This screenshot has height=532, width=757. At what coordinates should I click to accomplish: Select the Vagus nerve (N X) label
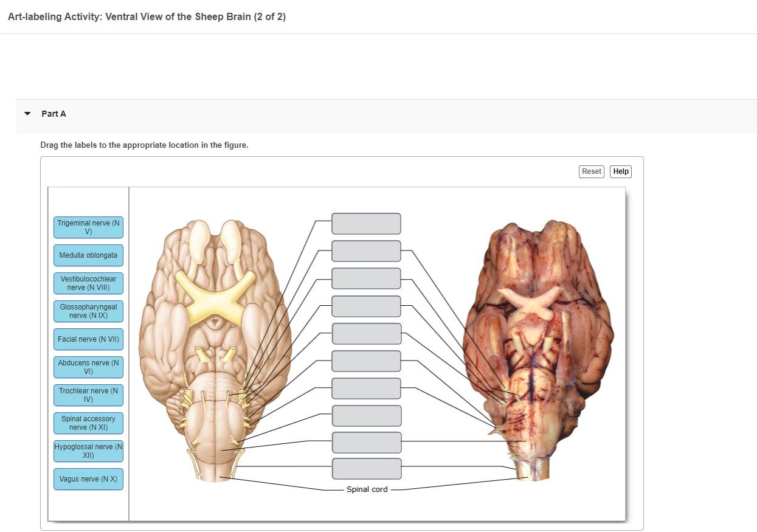(x=88, y=478)
